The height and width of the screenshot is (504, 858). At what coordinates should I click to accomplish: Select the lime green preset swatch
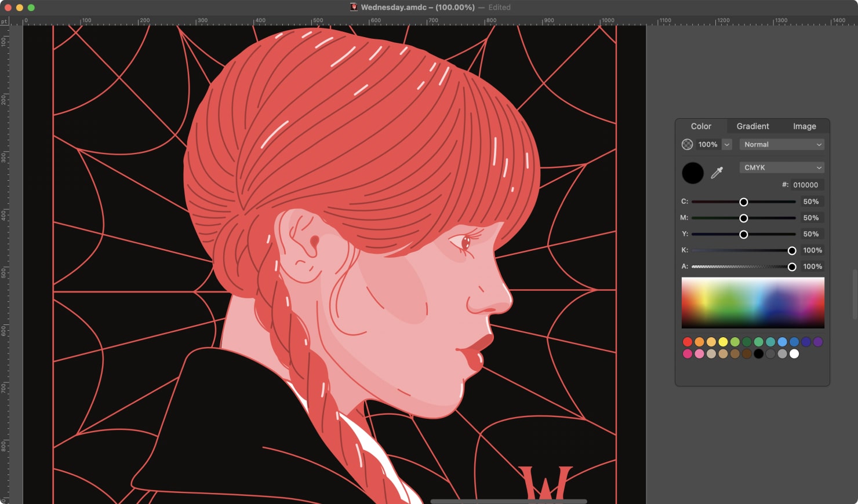735,342
